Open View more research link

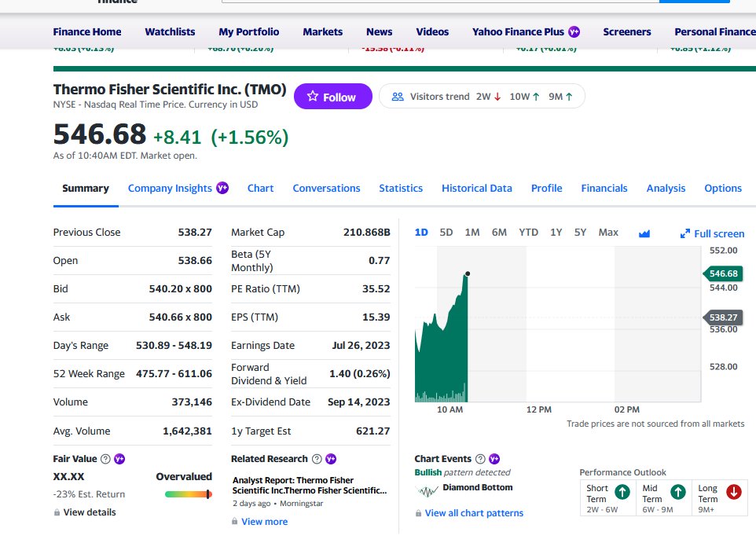264,521
